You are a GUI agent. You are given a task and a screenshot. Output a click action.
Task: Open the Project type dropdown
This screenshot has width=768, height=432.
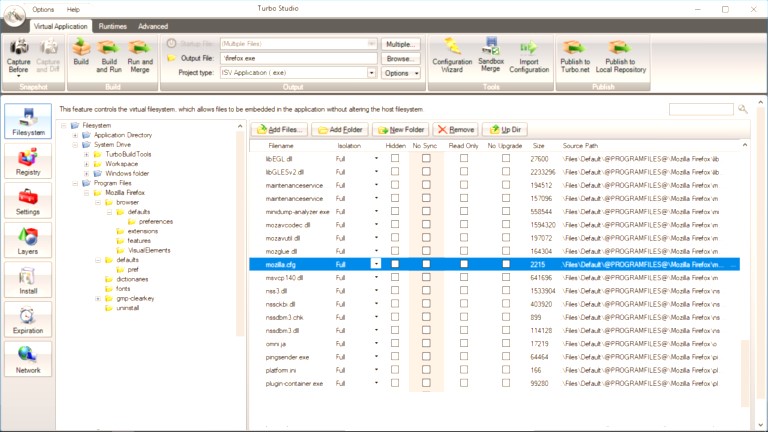[x=371, y=73]
